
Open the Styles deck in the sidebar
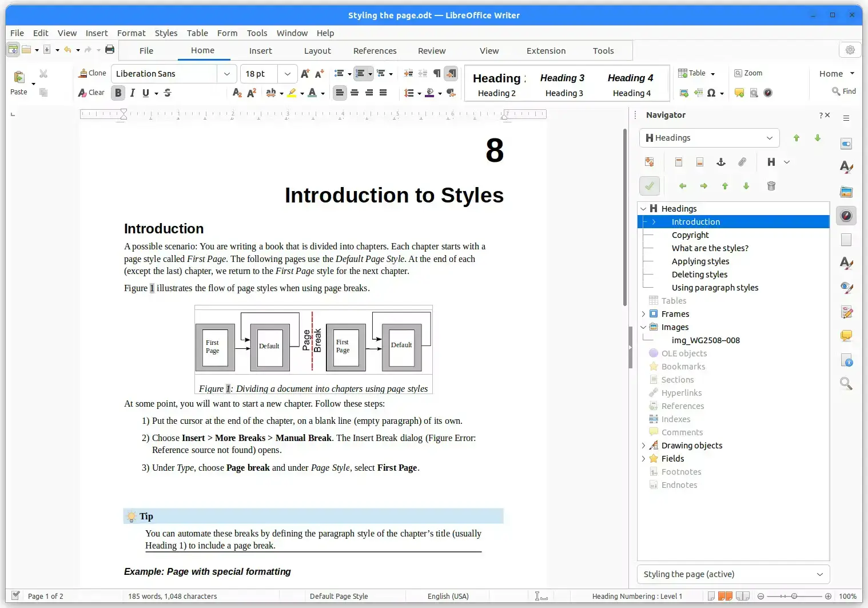point(847,168)
